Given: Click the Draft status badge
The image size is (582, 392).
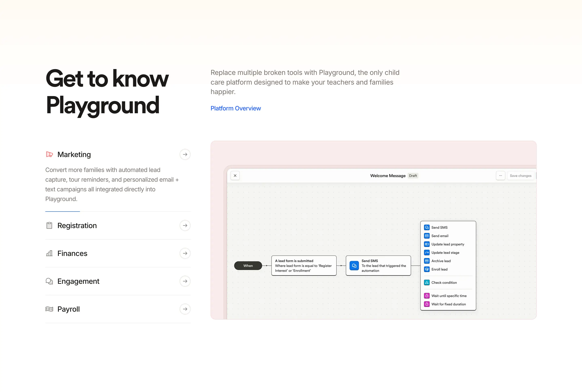Looking at the screenshot, I should [x=413, y=176].
